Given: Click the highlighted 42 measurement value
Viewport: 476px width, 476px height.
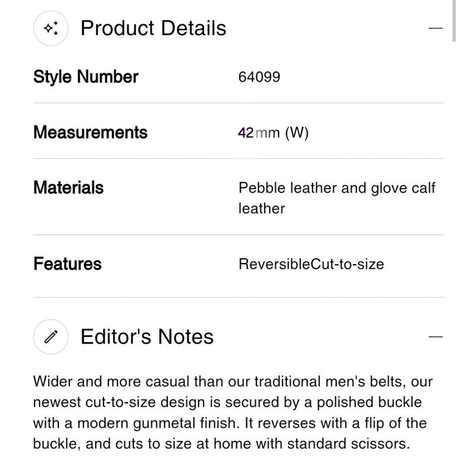Looking at the screenshot, I should (245, 133).
